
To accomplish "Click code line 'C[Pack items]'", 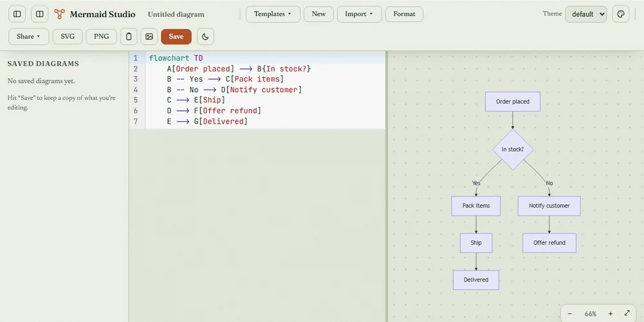I will [x=265, y=79].
